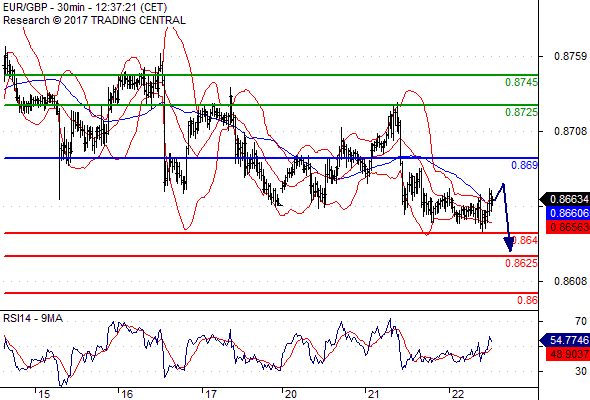Click the EUR/GBP 30min chart title
The height and width of the screenshot is (400, 590).
(x=85, y=8)
